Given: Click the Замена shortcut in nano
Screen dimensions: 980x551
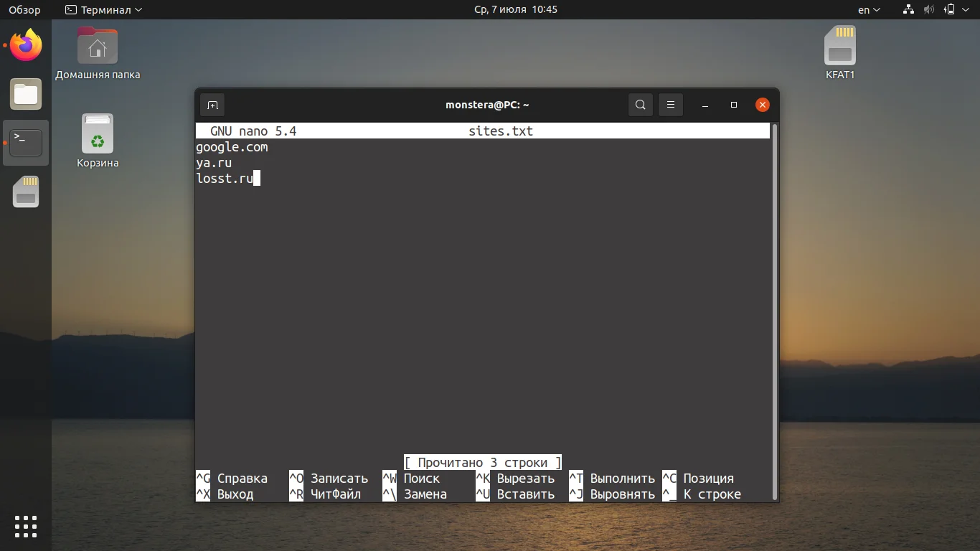Looking at the screenshot, I should click(415, 494).
